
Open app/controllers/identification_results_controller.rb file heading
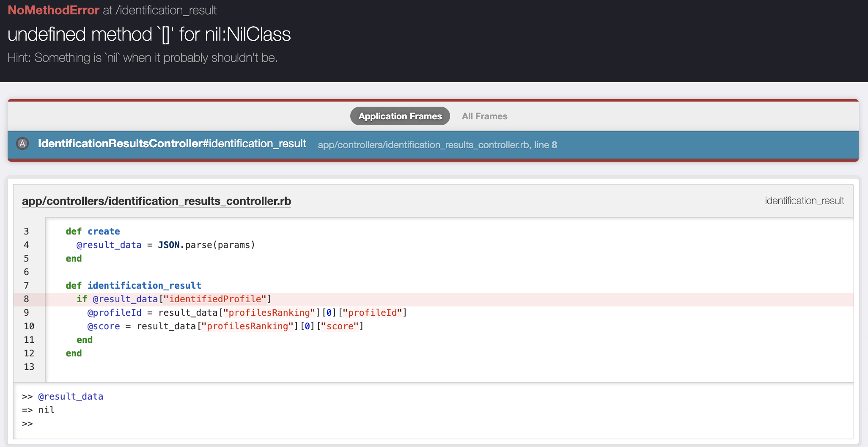[157, 201]
